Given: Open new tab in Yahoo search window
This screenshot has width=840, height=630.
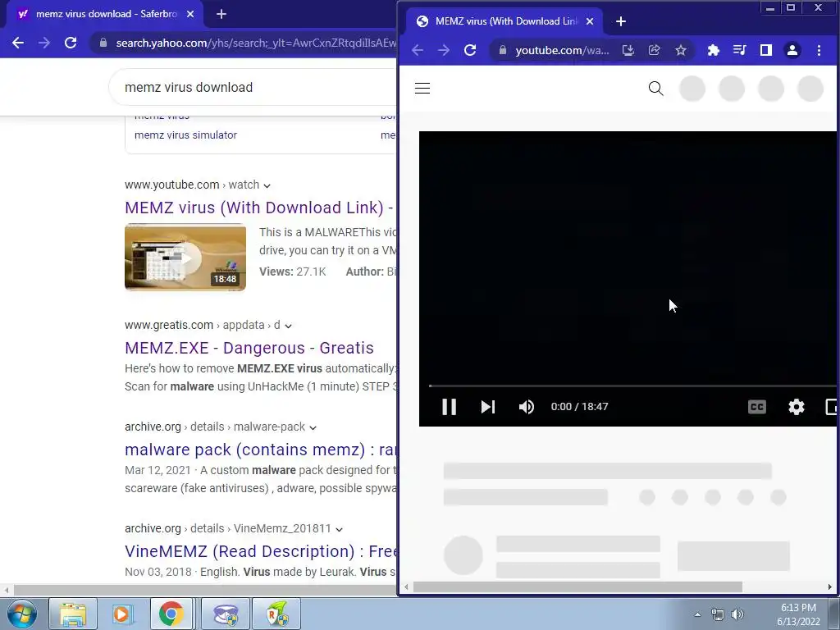Looking at the screenshot, I should (221, 14).
